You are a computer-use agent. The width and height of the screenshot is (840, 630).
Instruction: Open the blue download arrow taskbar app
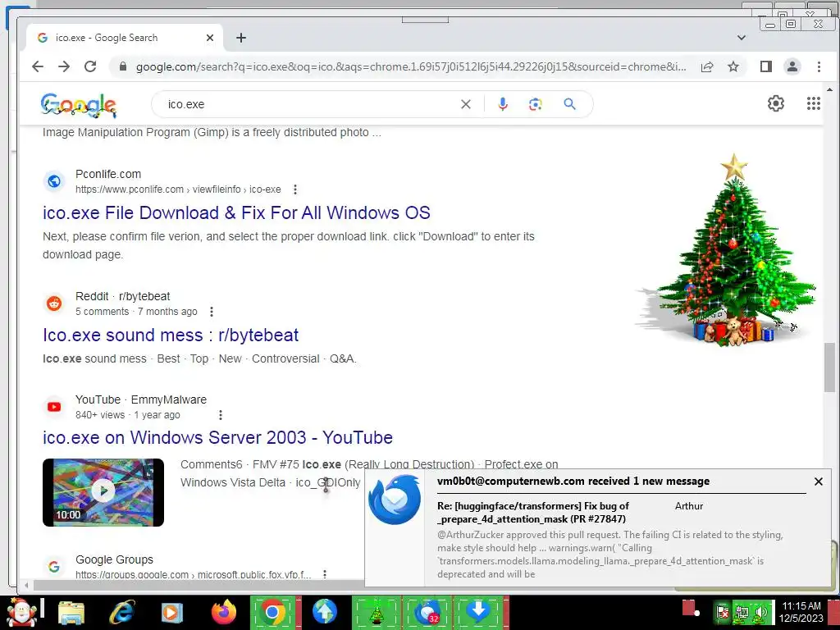point(478,612)
